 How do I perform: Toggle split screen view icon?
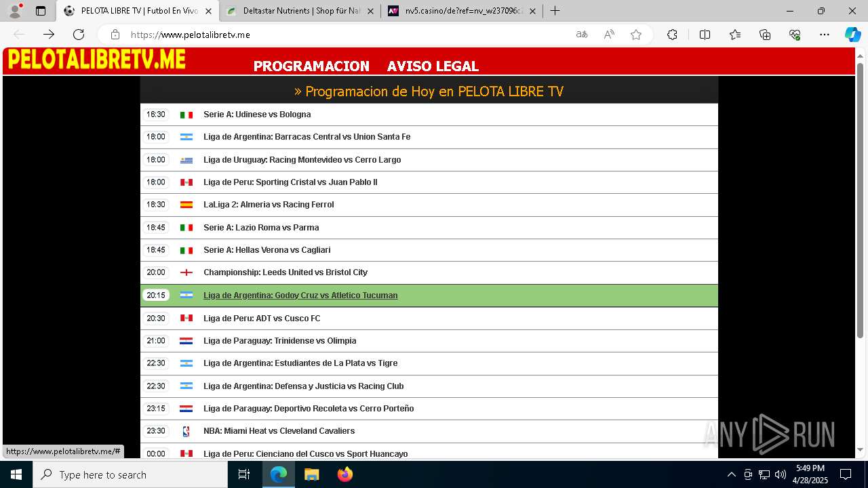click(705, 35)
